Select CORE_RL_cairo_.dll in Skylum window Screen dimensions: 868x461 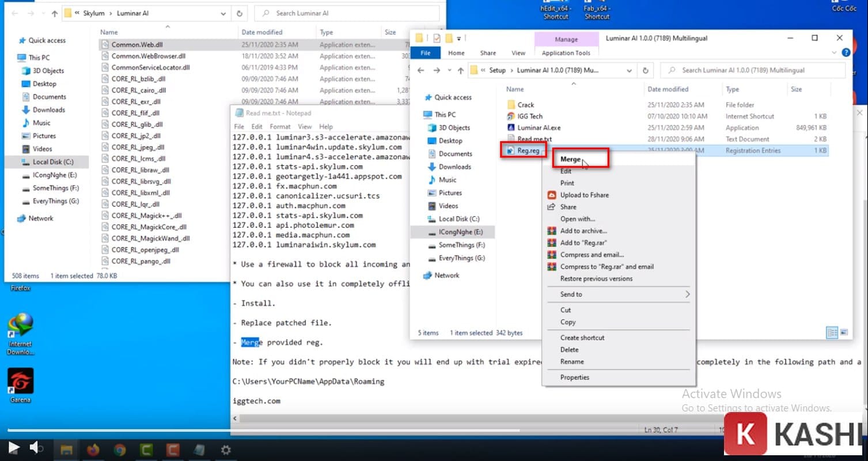(138, 90)
